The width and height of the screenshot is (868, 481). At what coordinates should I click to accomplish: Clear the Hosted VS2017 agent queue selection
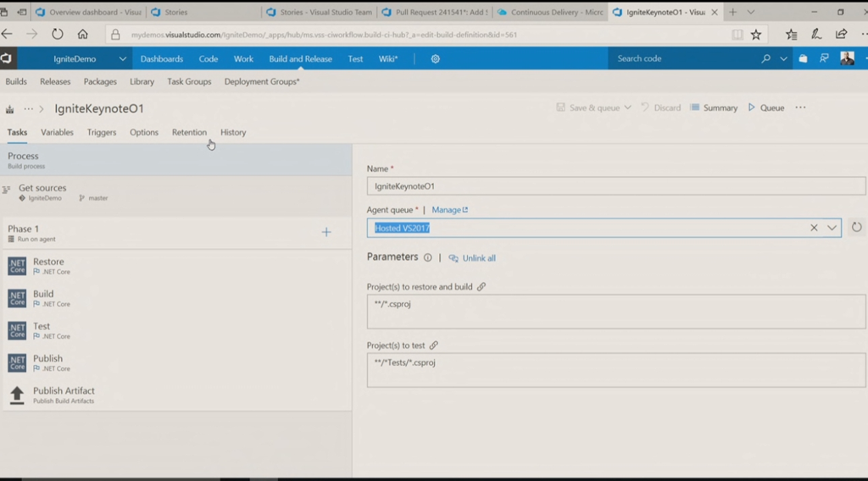point(814,228)
